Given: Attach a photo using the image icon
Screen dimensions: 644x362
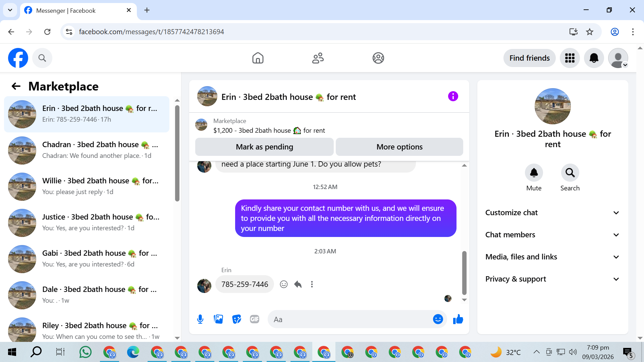Looking at the screenshot, I should (x=218, y=319).
